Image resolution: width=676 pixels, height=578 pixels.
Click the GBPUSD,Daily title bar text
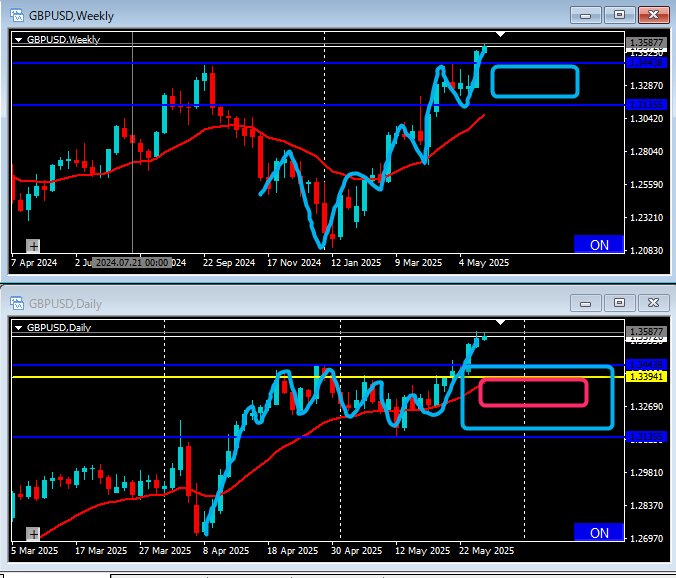pyautogui.click(x=65, y=304)
